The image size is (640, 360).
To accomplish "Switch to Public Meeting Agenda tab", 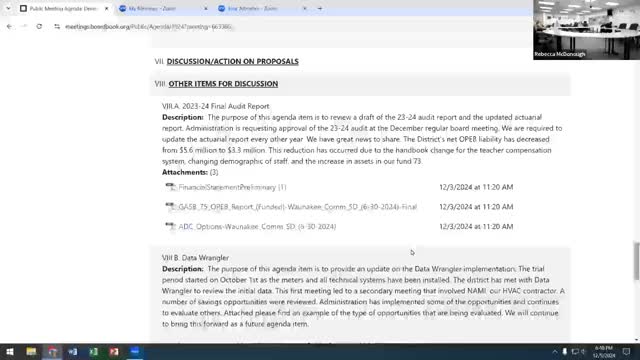I will (63, 8).
